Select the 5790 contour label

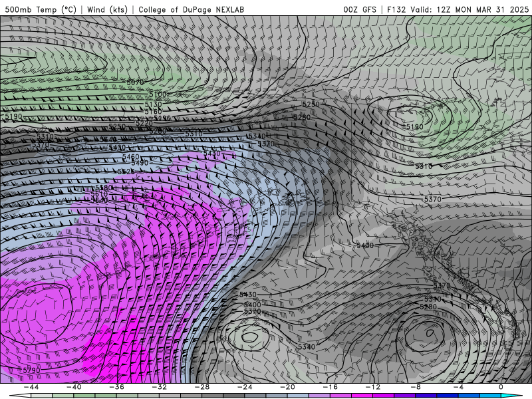coord(31,370)
